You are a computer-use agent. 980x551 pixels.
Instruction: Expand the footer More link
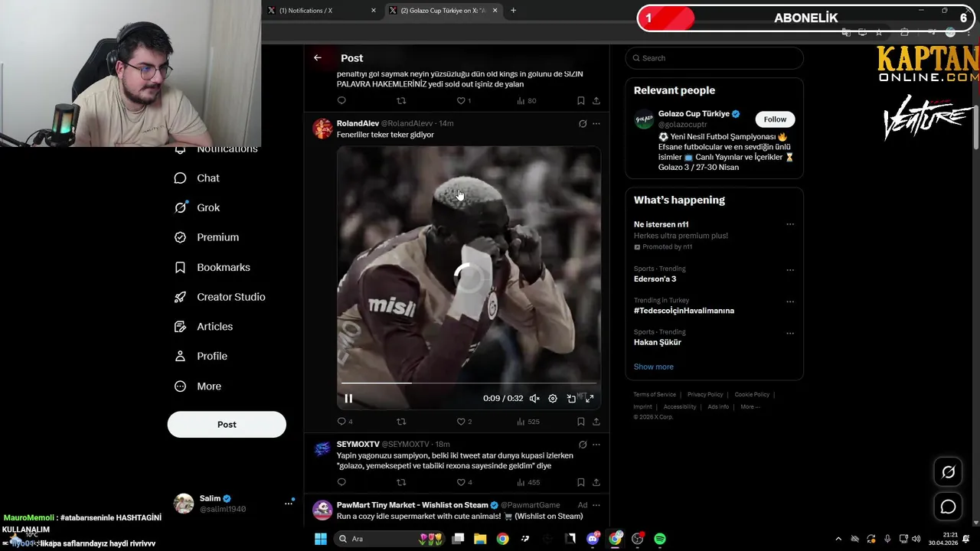[750, 406]
